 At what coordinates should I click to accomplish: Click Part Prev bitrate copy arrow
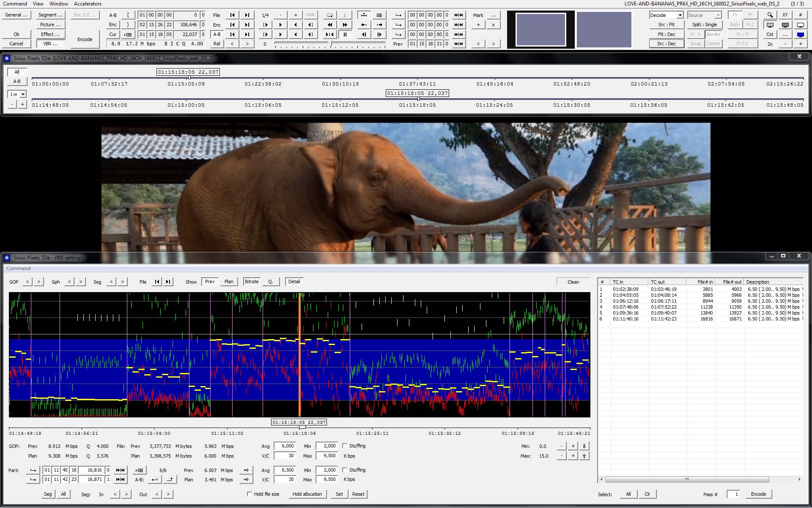(x=246, y=470)
